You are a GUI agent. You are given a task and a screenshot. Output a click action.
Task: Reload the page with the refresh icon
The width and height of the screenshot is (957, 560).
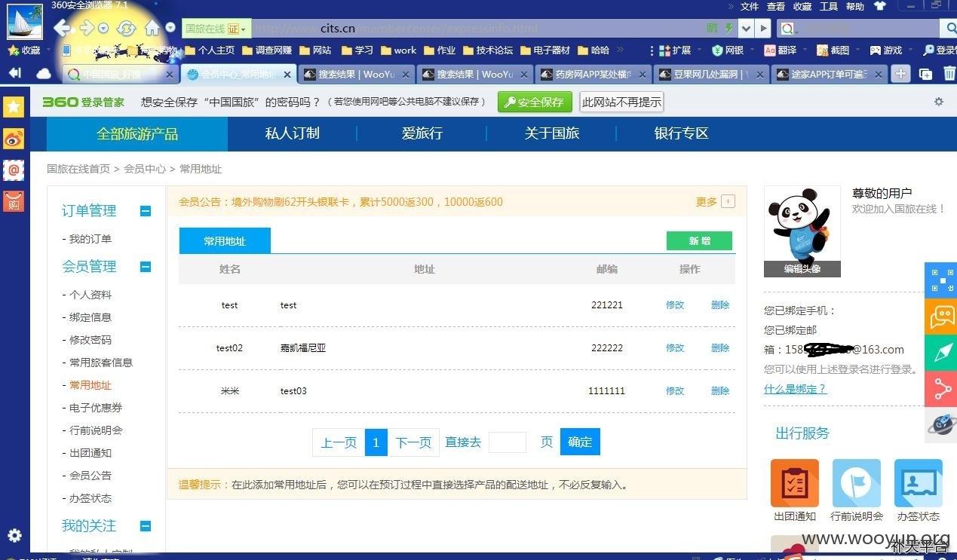pos(126,29)
